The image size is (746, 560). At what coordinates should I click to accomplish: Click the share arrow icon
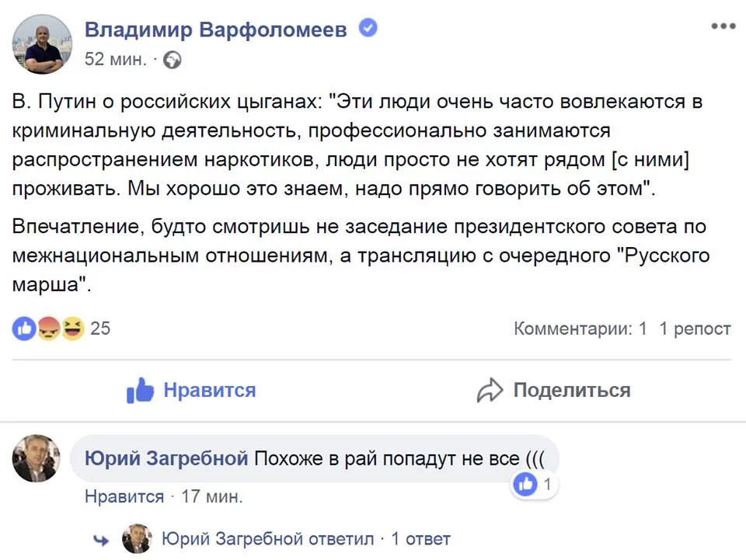(490, 391)
